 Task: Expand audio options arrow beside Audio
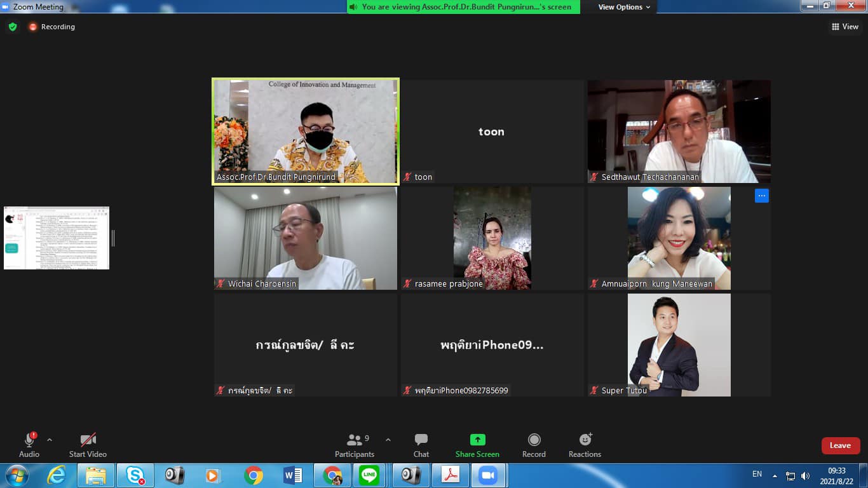pos(50,440)
